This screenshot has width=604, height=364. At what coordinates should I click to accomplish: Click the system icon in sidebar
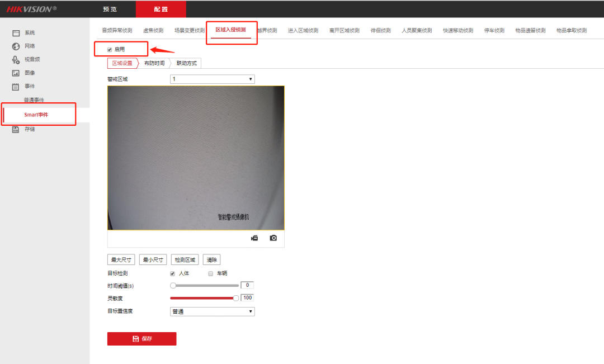click(x=16, y=33)
